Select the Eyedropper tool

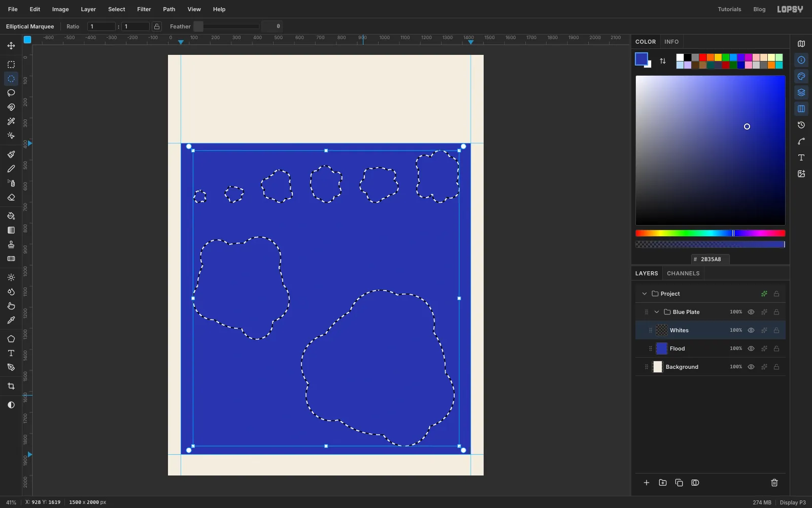point(11,320)
